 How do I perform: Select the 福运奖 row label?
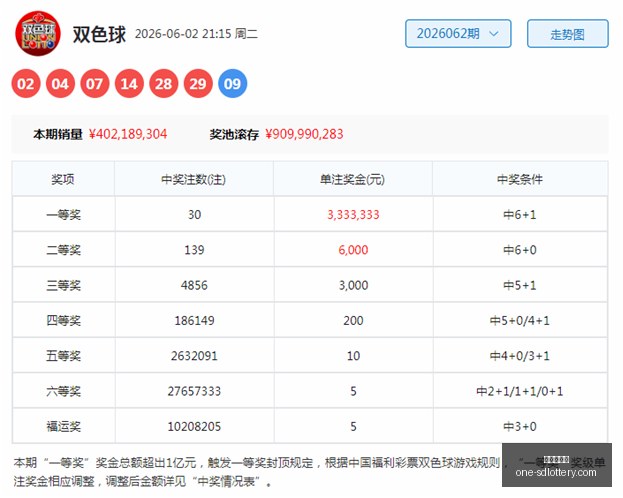pos(64,427)
